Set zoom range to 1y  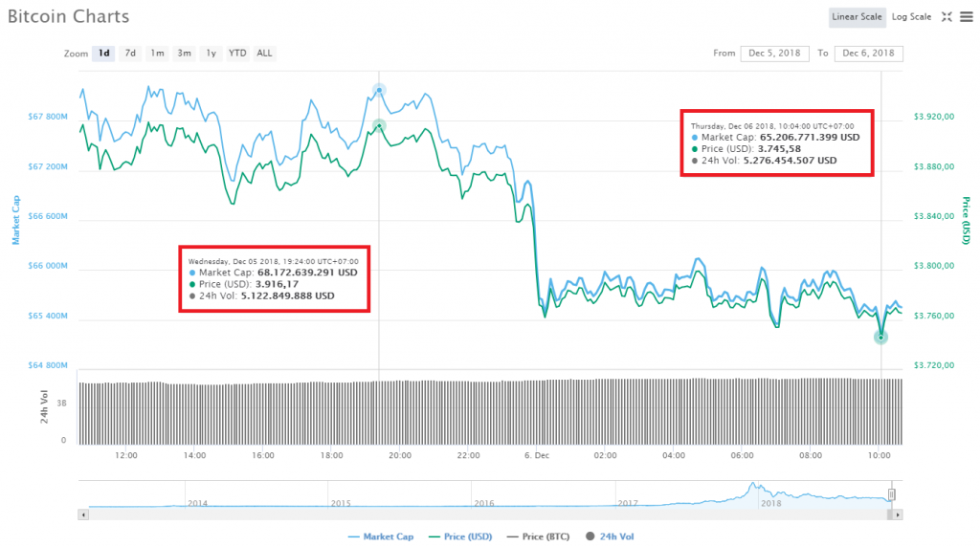coord(211,54)
